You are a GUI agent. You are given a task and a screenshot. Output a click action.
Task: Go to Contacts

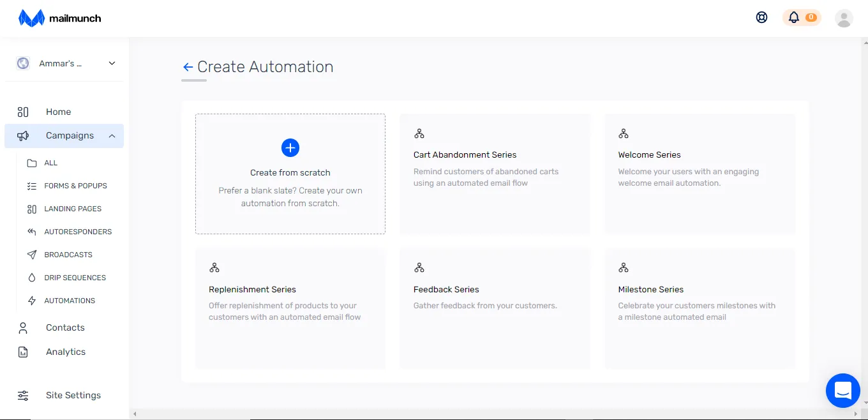[x=65, y=327]
